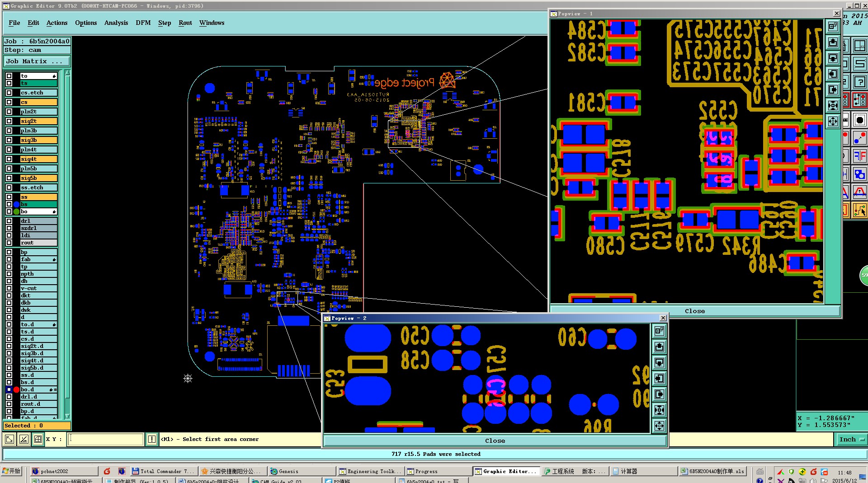Open the File menu

coord(14,23)
